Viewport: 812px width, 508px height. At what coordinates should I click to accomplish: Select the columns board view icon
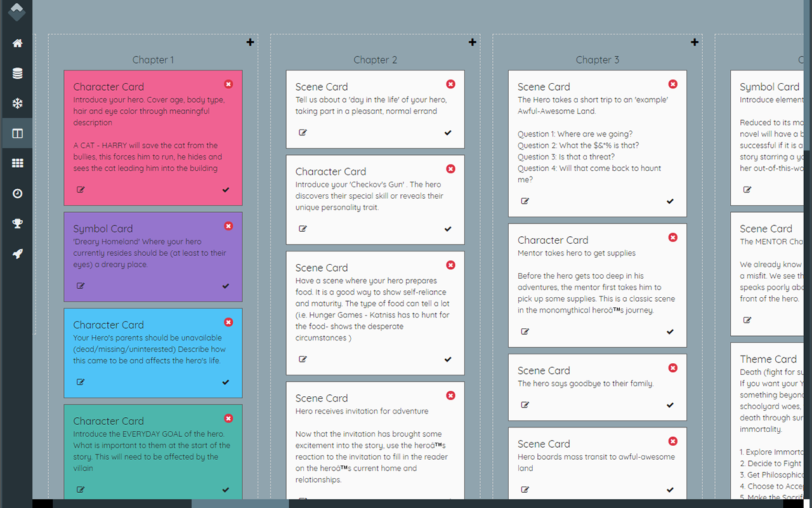point(17,133)
